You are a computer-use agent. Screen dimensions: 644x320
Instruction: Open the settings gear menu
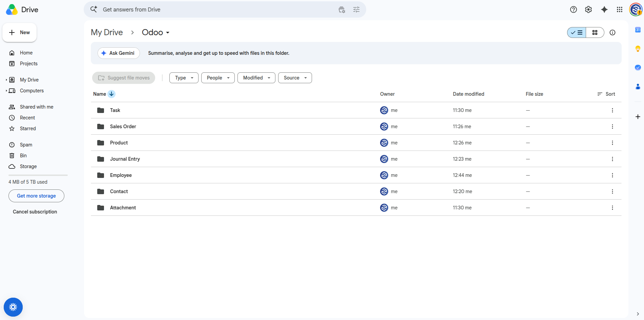coord(588,9)
